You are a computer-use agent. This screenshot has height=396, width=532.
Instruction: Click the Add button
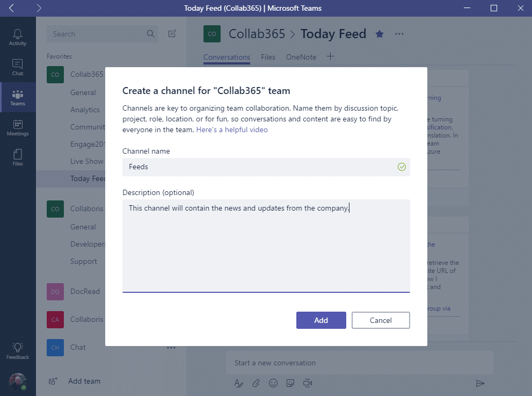321,320
